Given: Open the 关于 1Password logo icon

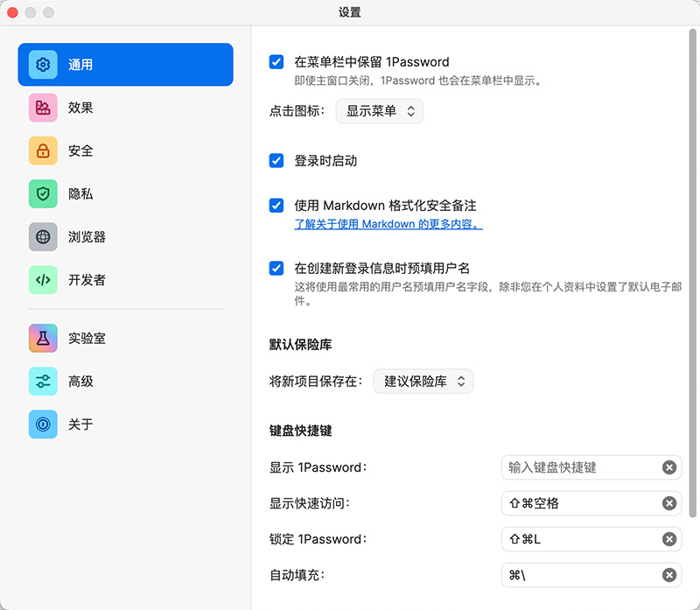Looking at the screenshot, I should (43, 424).
